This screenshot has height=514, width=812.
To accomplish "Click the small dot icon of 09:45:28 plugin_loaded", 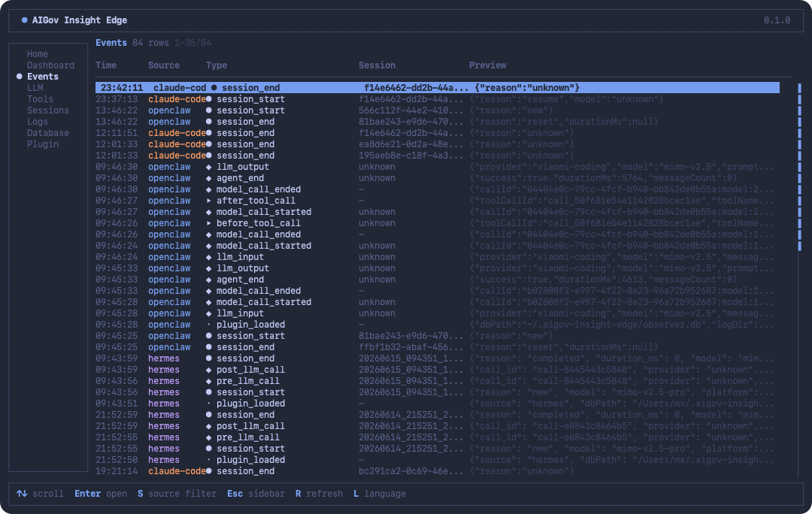I will [x=209, y=325].
